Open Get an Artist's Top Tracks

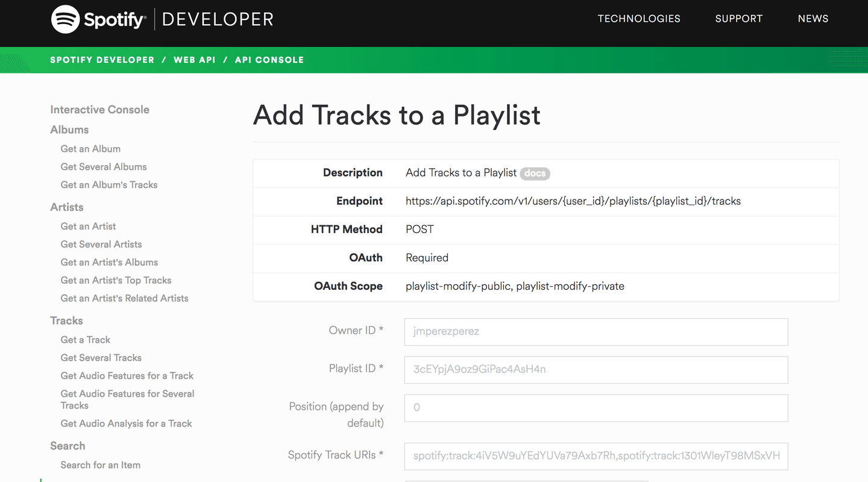116,281
